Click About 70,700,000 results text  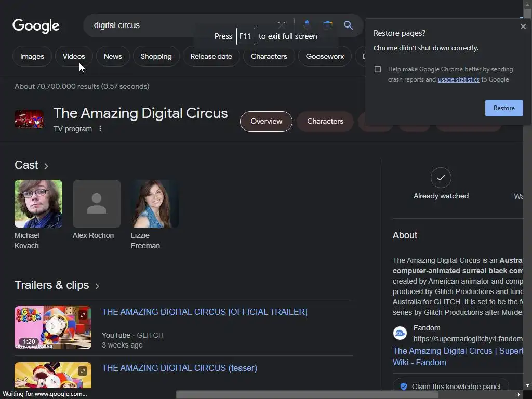pos(82,86)
